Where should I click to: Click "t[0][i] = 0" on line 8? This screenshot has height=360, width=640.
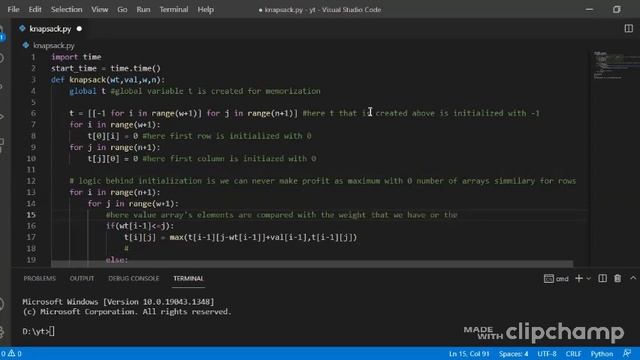click(113, 136)
